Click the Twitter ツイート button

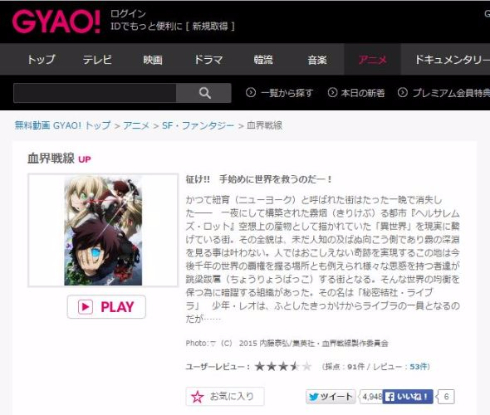330,397
